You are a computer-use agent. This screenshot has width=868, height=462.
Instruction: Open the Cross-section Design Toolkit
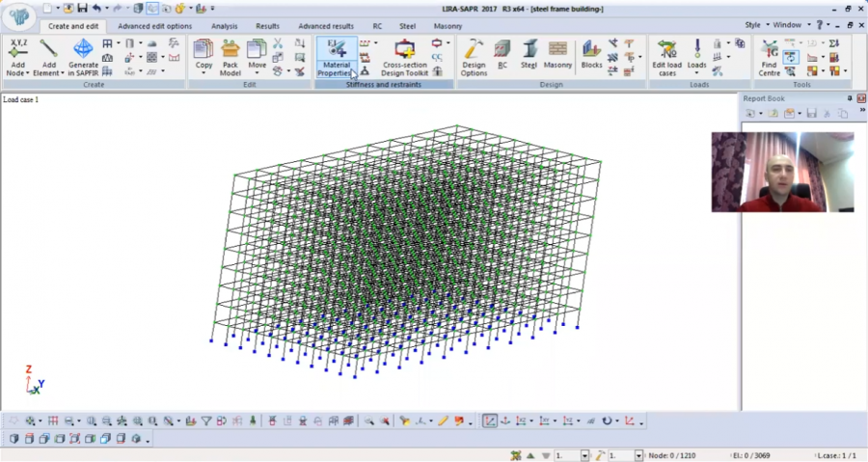[x=404, y=57]
